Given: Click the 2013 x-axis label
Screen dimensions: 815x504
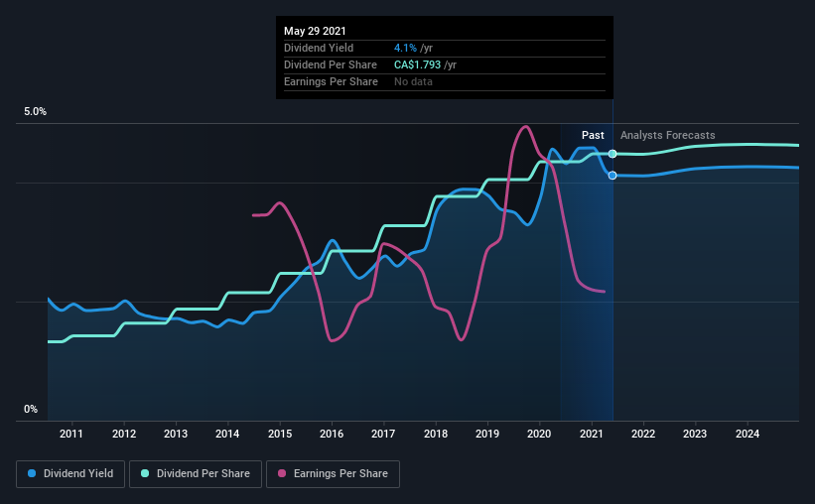Looking at the screenshot, I should click(x=176, y=434).
